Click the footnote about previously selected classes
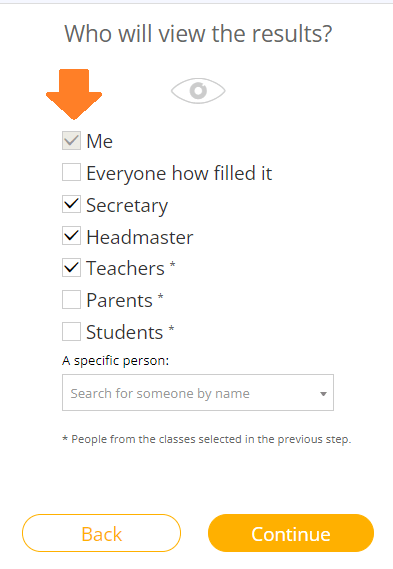This screenshot has width=393, height=569. pyautogui.click(x=206, y=439)
